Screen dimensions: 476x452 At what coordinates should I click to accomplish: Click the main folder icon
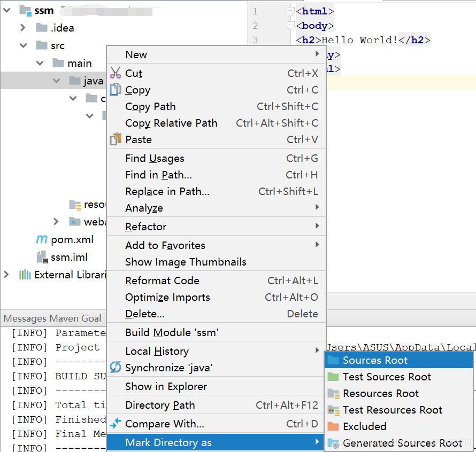pos(58,63)
